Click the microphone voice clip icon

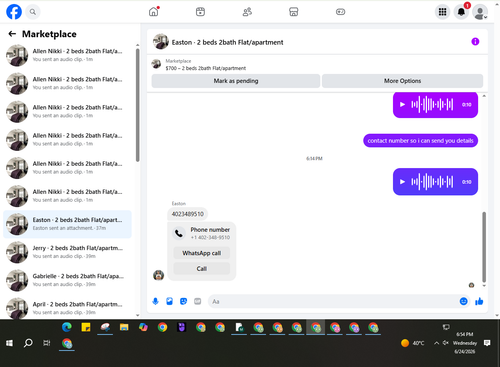(155, 301)
